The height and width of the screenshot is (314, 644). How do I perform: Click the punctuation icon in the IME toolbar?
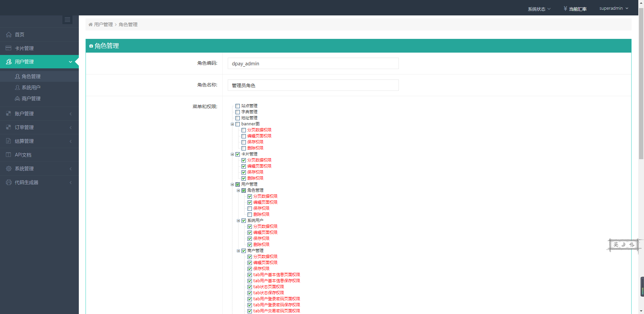[x=632, y=245]
